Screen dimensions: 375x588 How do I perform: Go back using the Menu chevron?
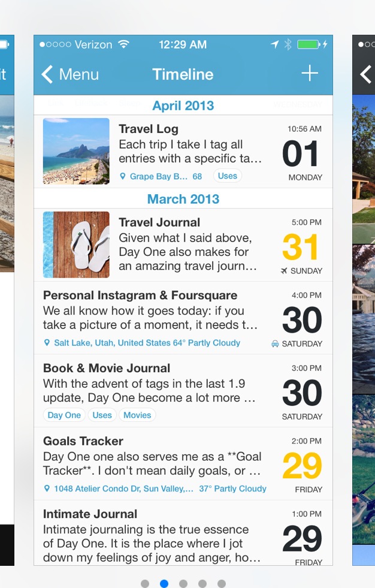point(47,74)
